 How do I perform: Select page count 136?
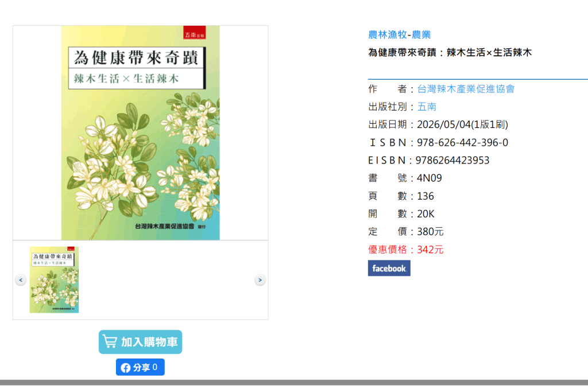pyautogui.click(x=425, y=196)
